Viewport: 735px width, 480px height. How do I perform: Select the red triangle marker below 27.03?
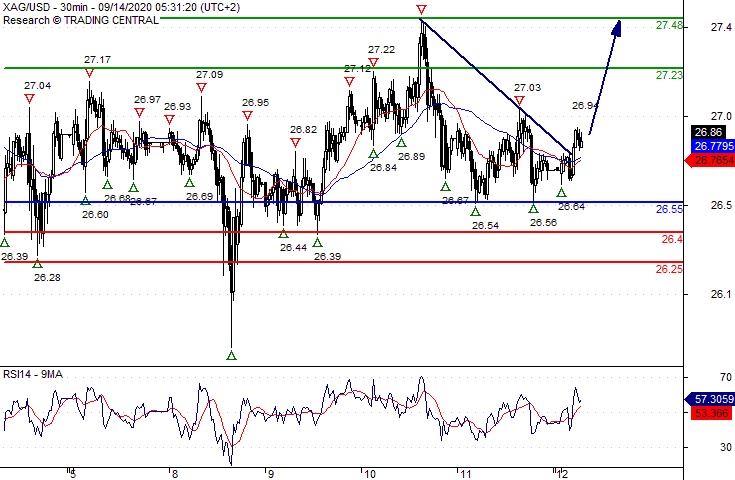519,100
